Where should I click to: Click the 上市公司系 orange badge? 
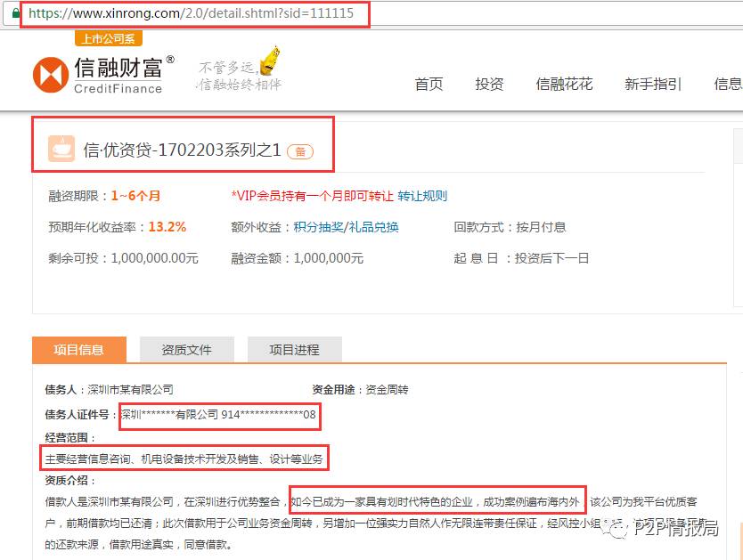[109, 39]
